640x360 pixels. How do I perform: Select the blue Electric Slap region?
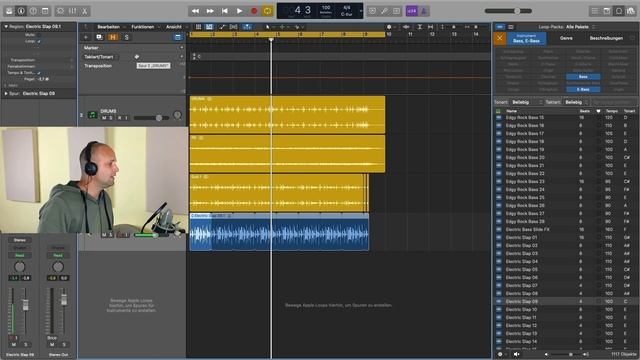[x=279, y=231]
